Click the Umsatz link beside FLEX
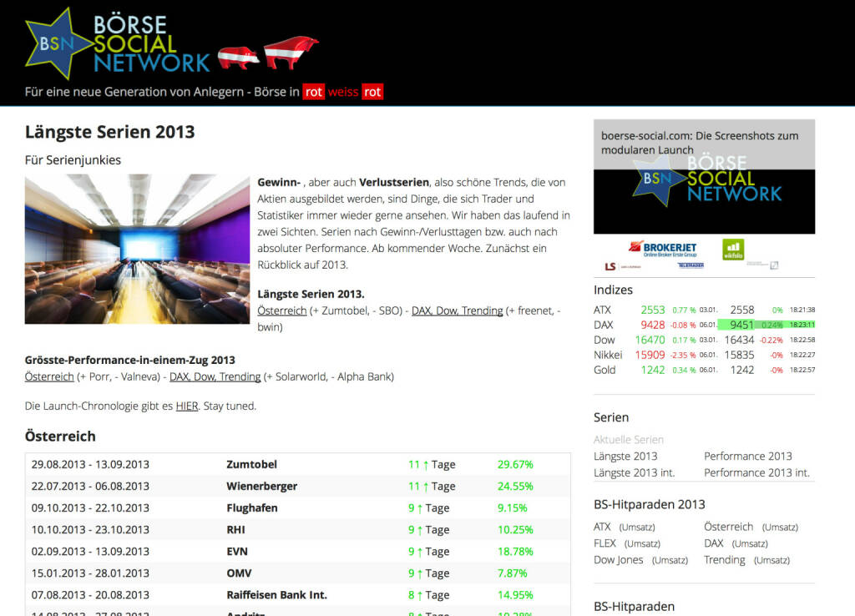This screenshot has height=616, width=855. click(642, 543)
